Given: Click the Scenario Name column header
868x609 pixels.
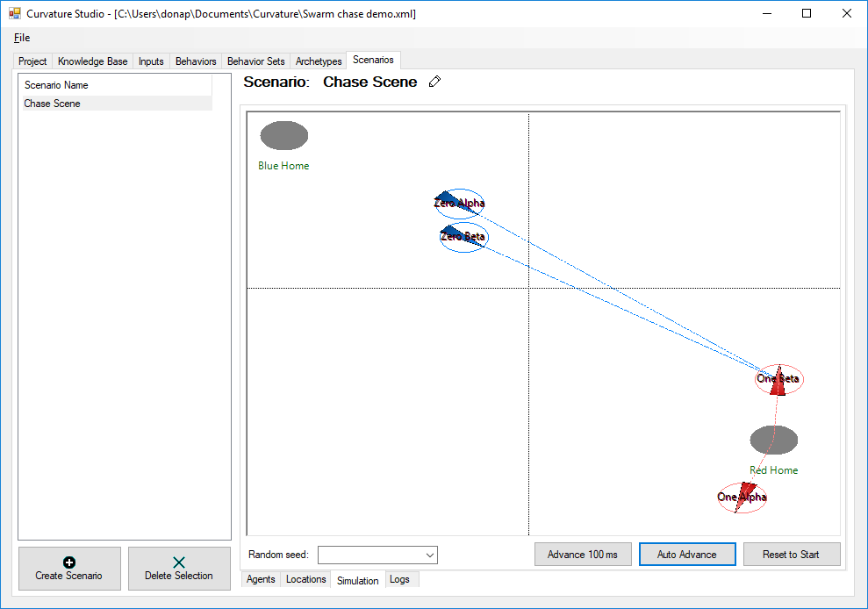Looking at the screenshot, I should (x=117, y=85).
